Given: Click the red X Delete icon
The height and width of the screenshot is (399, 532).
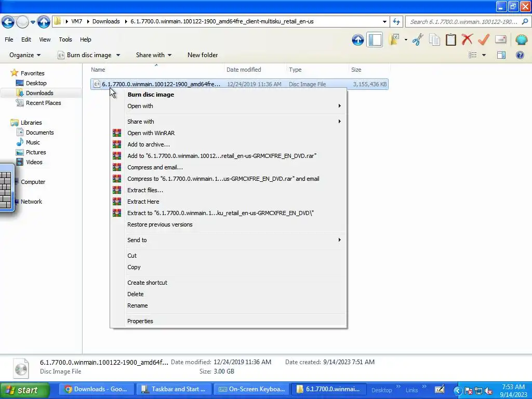Looking at the screenshot, I should (x=467, y=39).
